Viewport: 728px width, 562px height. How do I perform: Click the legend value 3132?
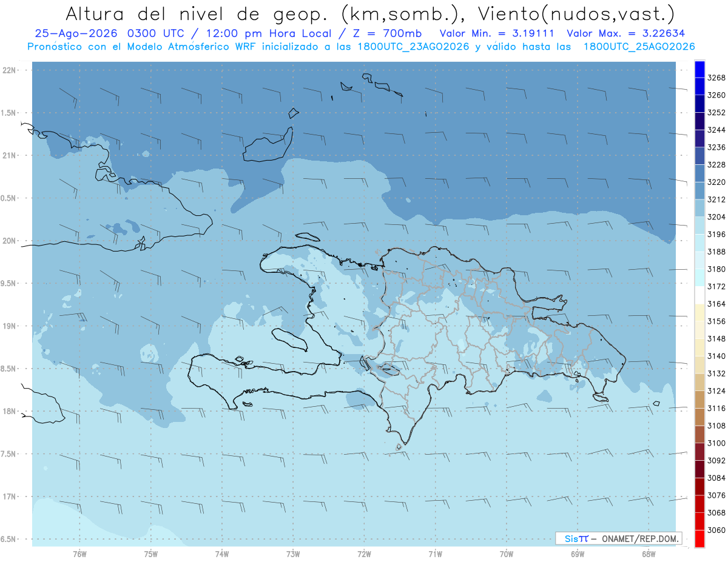pyautogui.click(x=716, y=373)
